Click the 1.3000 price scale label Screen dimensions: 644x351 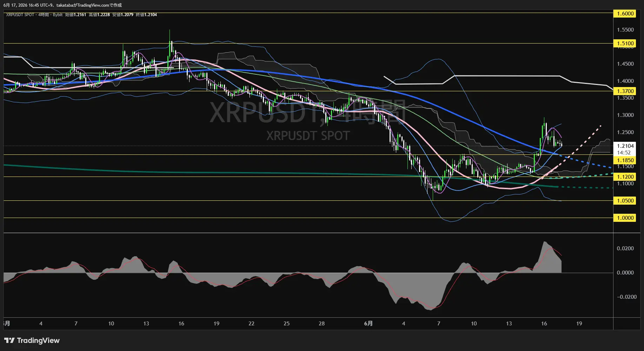click(625, 115)
